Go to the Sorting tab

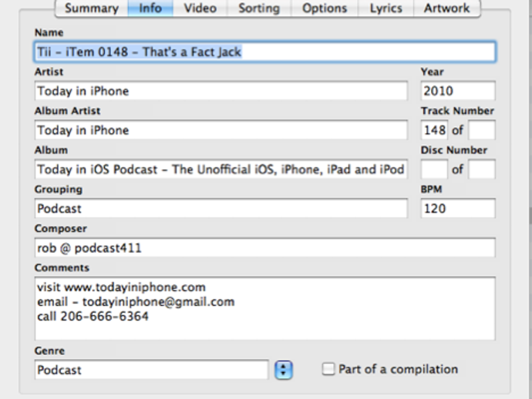click(259, 8)
